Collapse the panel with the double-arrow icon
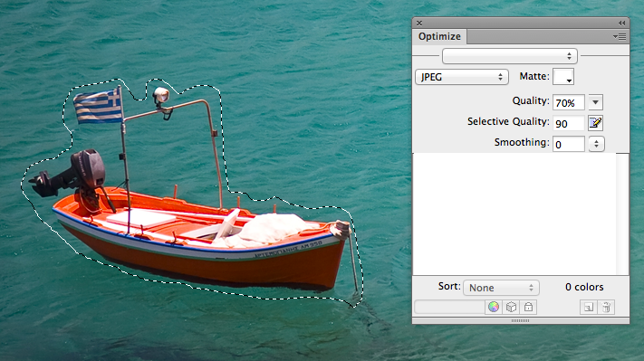This screenshot has height=361, width=644. pyautogui.click(x=622, y=23)
